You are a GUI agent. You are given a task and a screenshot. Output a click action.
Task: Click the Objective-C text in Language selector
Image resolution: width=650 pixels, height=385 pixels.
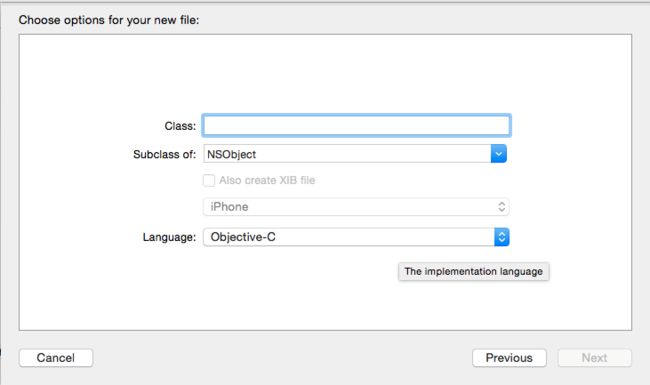[243, 237]
